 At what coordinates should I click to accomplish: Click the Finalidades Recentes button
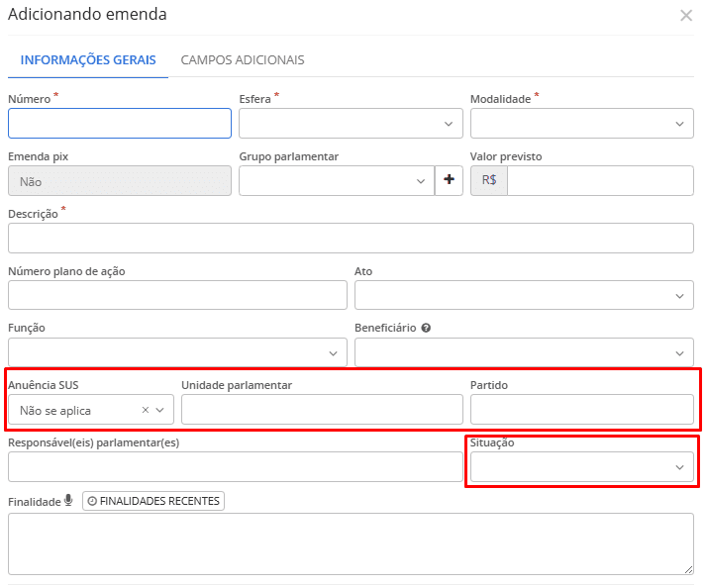(x=152, y=501)
